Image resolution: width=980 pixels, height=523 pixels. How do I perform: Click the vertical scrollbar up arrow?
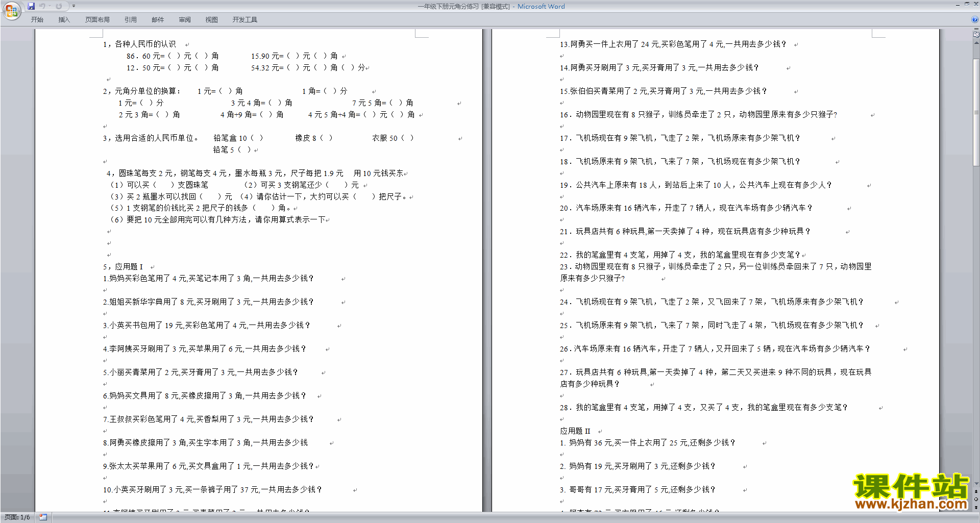[x=976, y=43]
